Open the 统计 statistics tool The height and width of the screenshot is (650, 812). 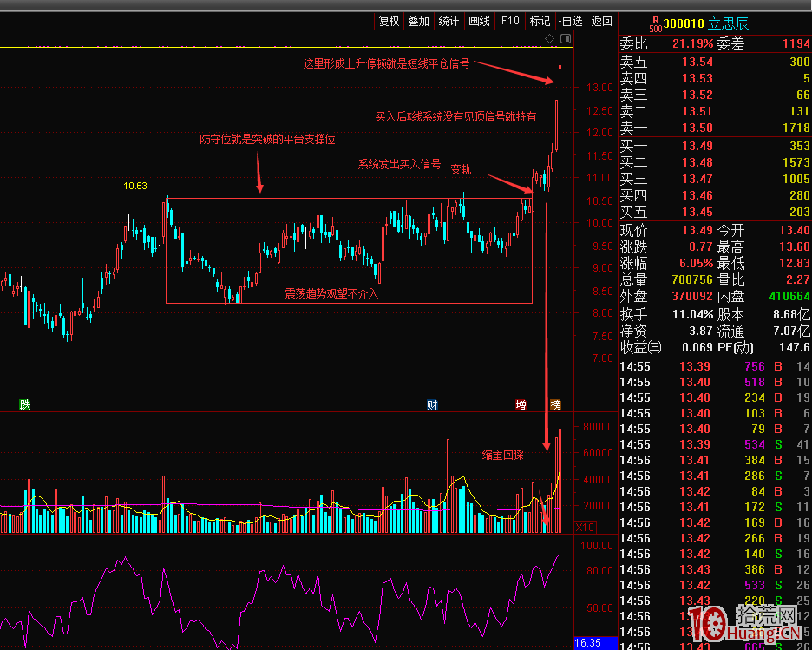[449, 21]
